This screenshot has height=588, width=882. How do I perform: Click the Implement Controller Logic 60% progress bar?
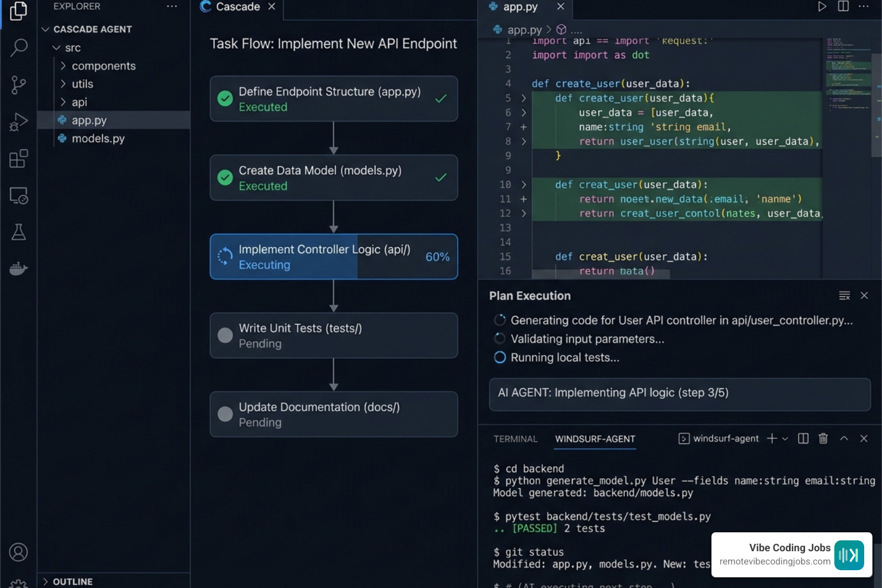(x=334, y=257)
